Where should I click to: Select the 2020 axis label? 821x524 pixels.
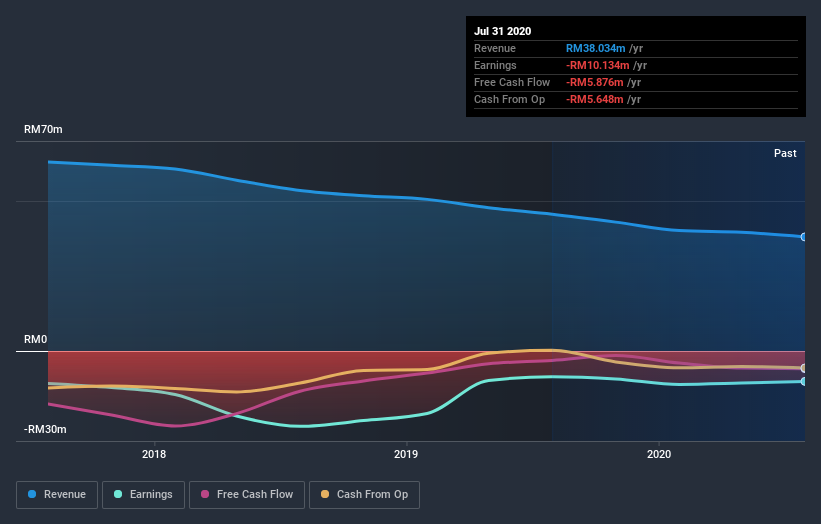click(659, 454)
